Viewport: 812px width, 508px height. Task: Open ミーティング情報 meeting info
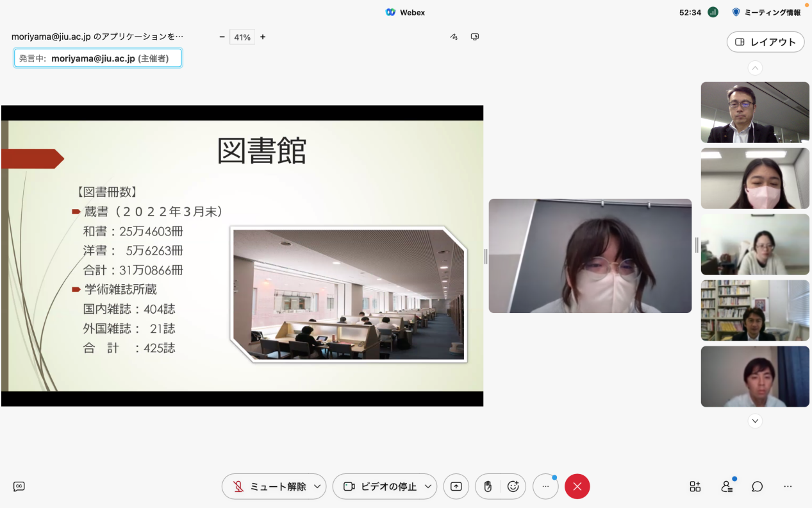pos(766,12)
